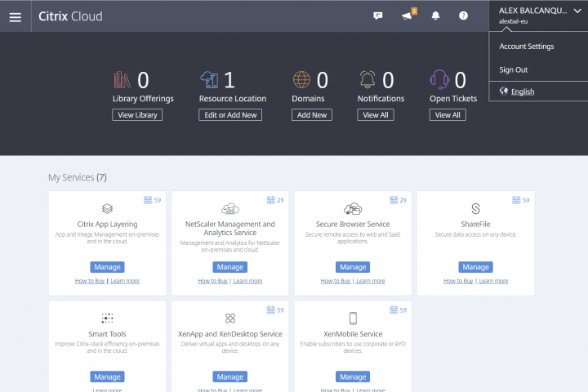Click the Domains globe icon

[x=301, y=80]
